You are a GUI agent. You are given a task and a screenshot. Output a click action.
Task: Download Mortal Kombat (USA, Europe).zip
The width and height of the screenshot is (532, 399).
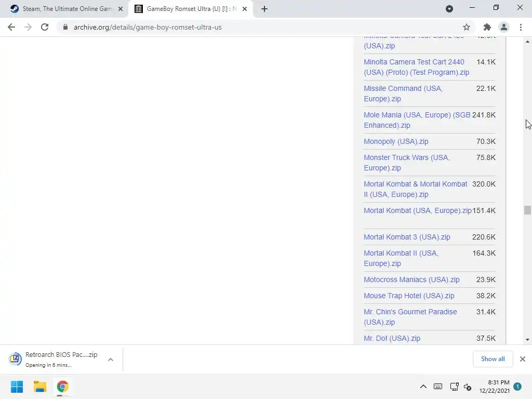pyautogui.click(x=417, y=211)
